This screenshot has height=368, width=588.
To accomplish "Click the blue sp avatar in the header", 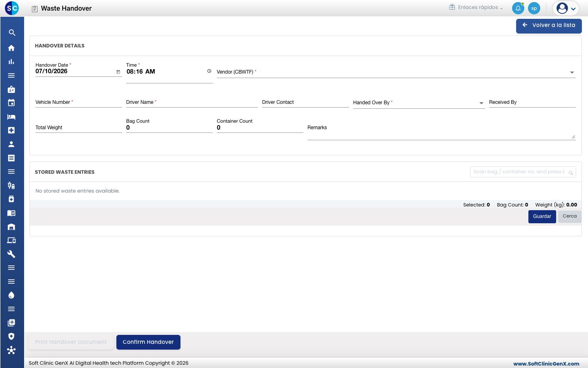I will coord(534,8).
